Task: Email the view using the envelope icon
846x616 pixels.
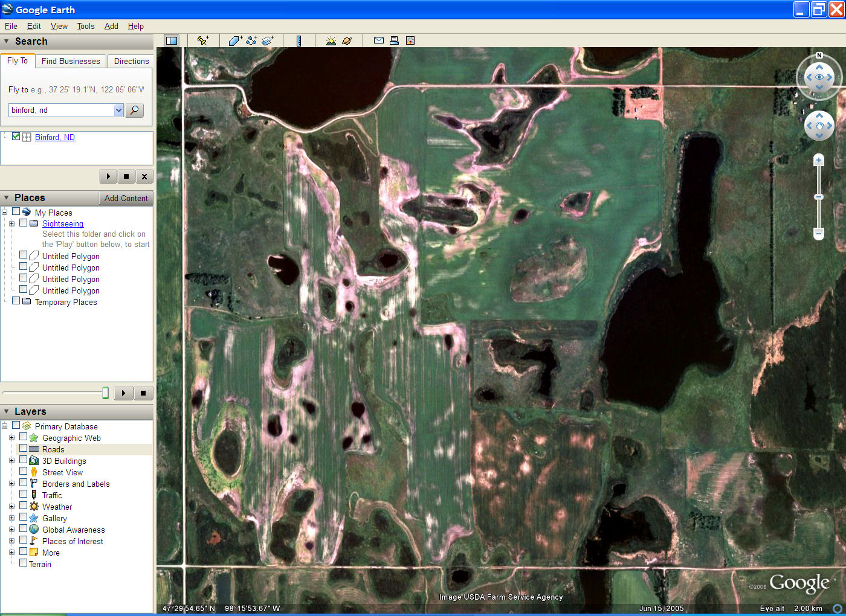Action: (379, 40)
